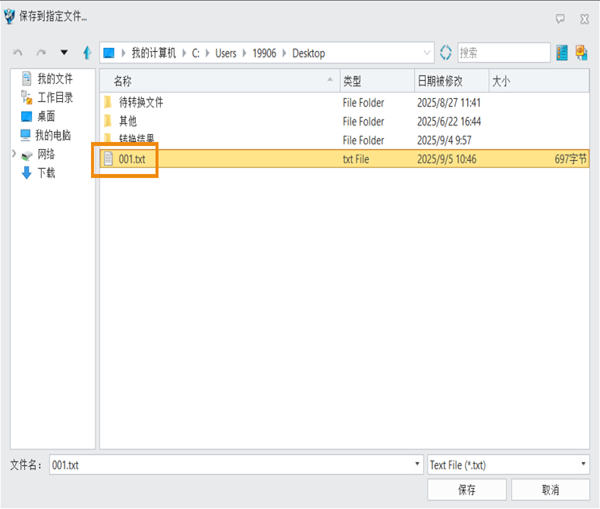Select Desktop in the path bar

click(x=308, y=53)
